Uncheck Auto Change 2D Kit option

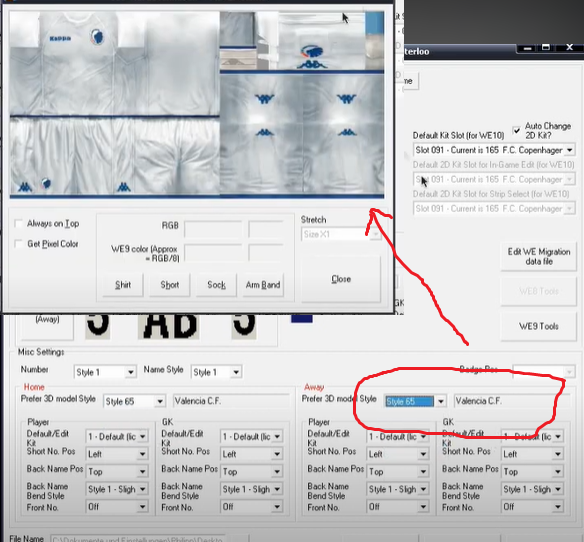click(516, 130)
